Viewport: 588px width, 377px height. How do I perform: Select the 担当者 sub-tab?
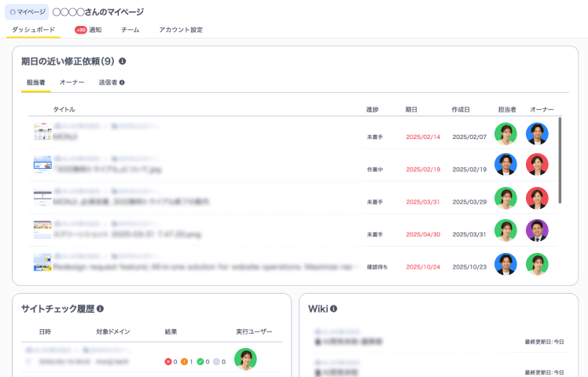pos(35,82)
